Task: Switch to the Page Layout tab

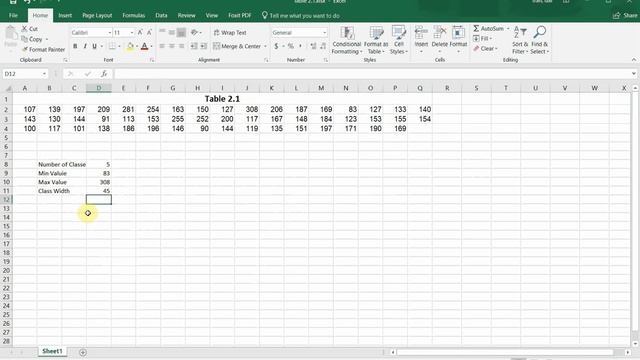Action: [97, 16]
